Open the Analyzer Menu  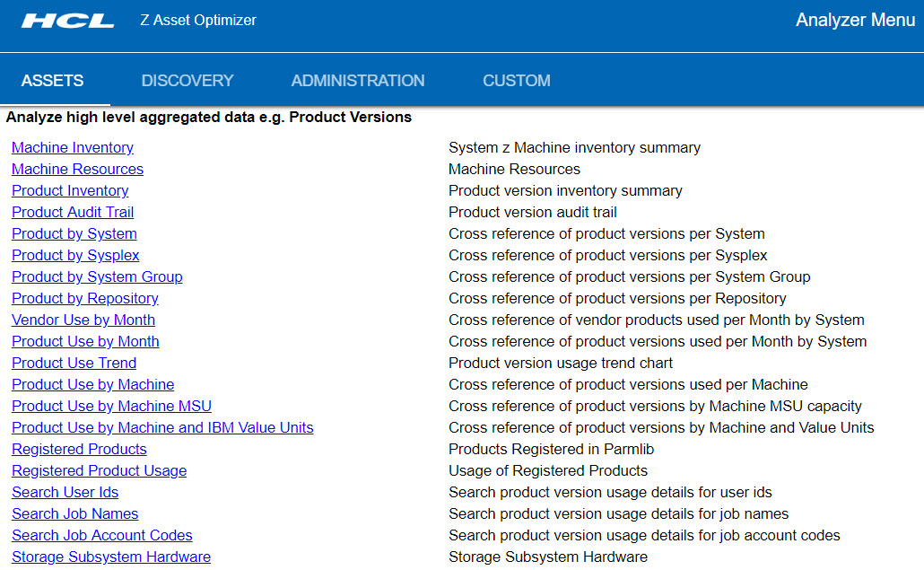coord(855,20)
